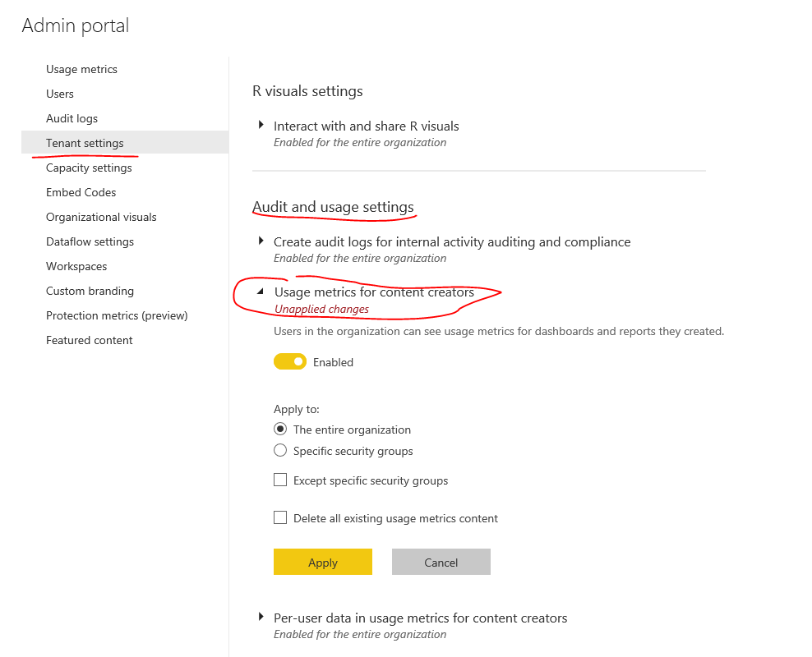Image resolution: width=812 pixels, height=657 pixels.
Task: Toggle the Enabled switch off
Action: (290, 361)
